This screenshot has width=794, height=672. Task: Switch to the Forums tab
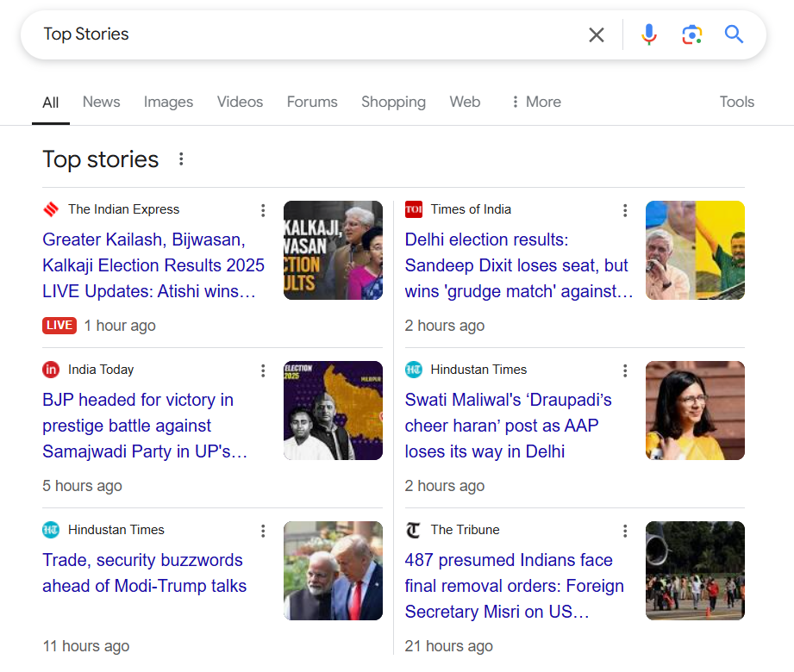[312, 103]
